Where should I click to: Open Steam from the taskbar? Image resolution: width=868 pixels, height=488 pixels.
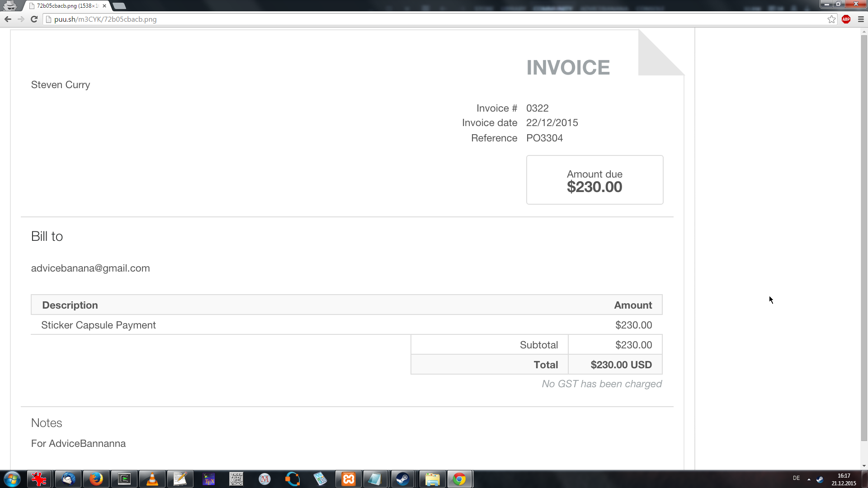tap(402, 479)
